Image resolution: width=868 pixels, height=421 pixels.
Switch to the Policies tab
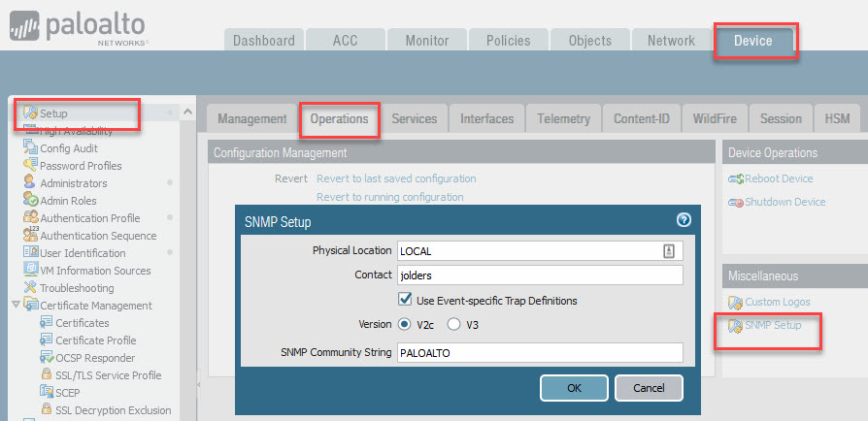point(508,41)
